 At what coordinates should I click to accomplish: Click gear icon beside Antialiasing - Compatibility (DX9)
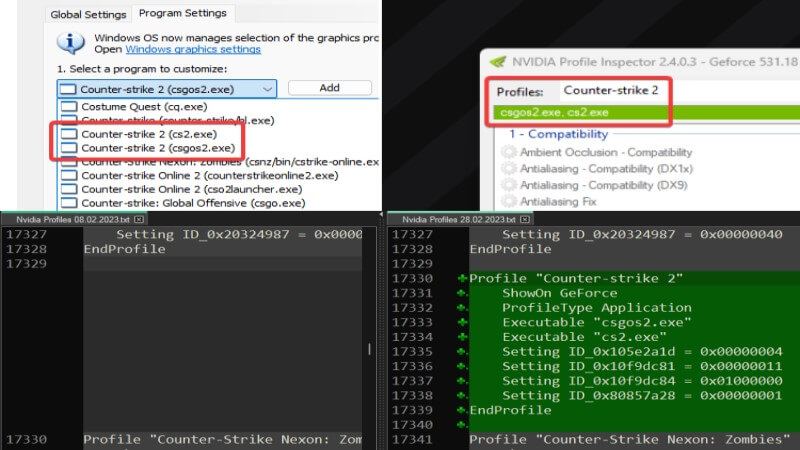coord(507,186)
